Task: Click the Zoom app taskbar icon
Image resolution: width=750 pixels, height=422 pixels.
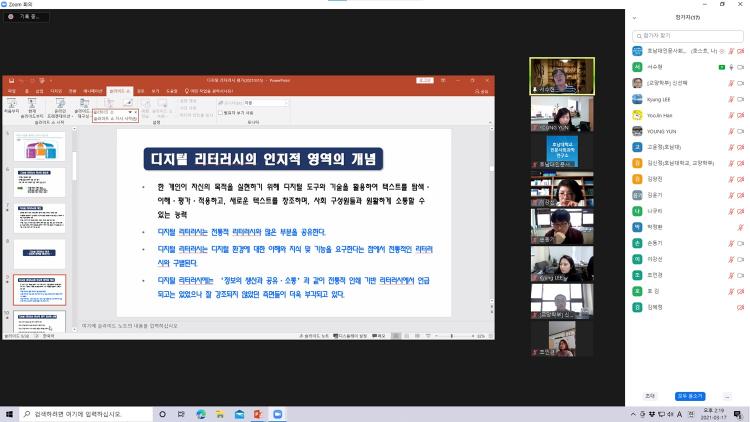Action: [x=276, y=413]
